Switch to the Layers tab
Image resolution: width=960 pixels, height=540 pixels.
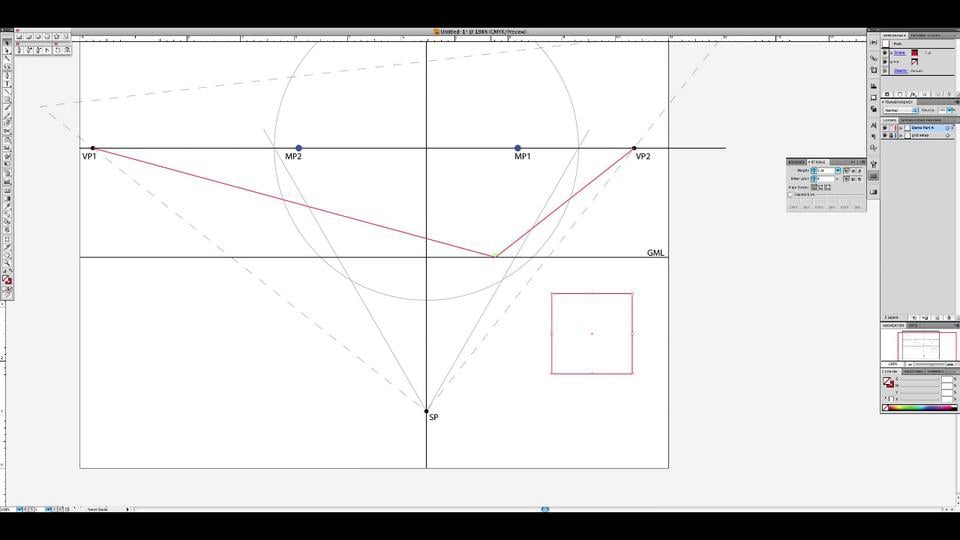890,120
